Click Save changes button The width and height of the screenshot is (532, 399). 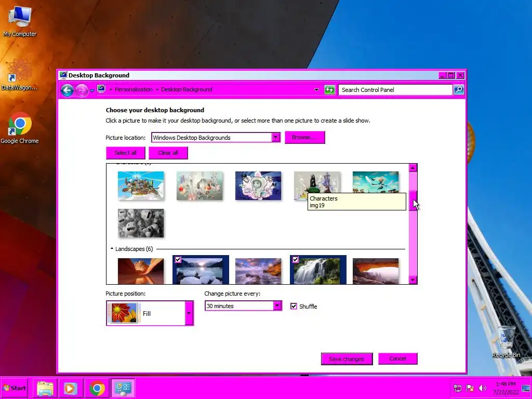347,359
